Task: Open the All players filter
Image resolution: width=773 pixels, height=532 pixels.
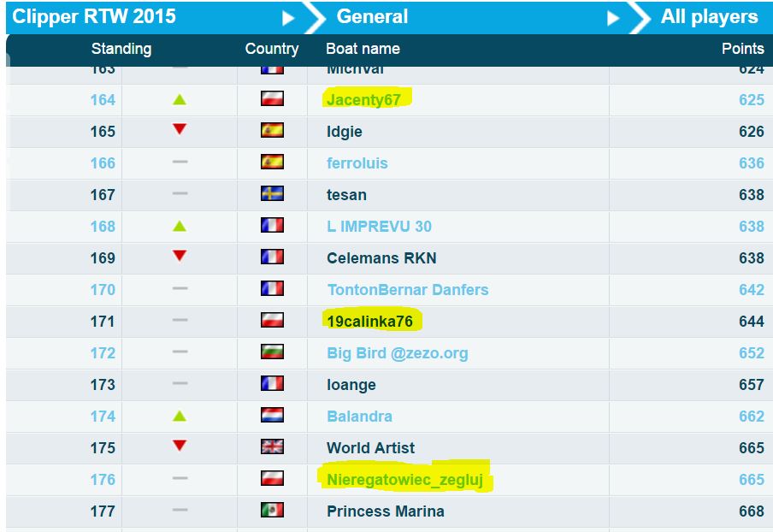Action: [709, 17]
